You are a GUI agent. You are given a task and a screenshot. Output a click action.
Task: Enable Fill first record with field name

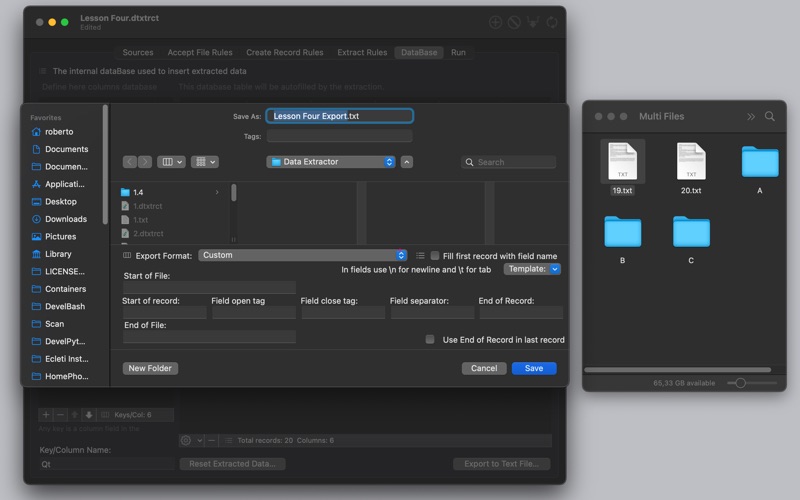[435, 256]
